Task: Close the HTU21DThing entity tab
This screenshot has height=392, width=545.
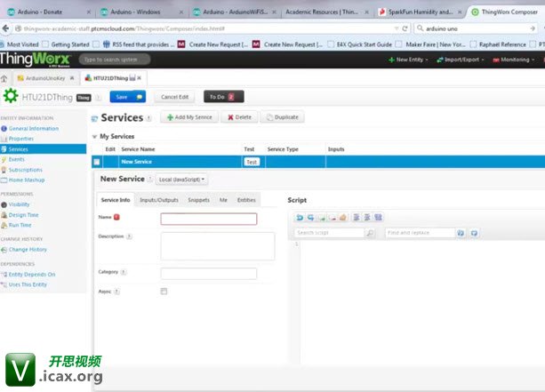Action: click(x=140, y=78)
